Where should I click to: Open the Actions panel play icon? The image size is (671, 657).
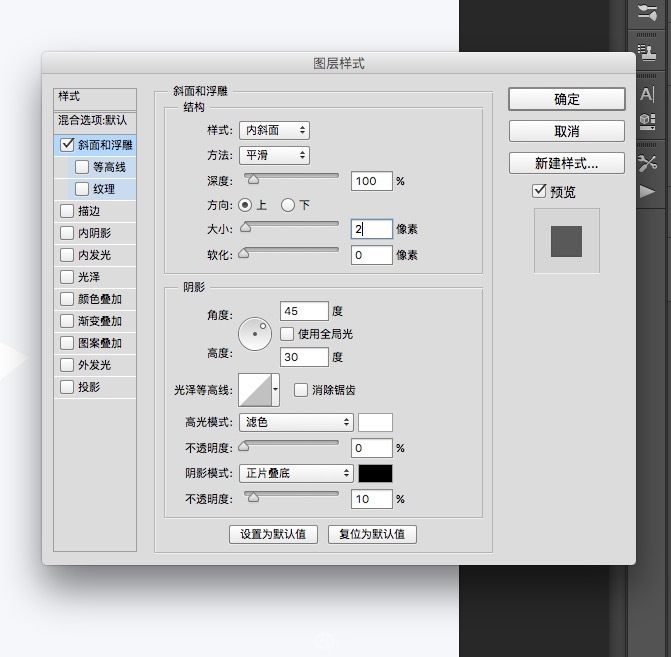(647, 191)
